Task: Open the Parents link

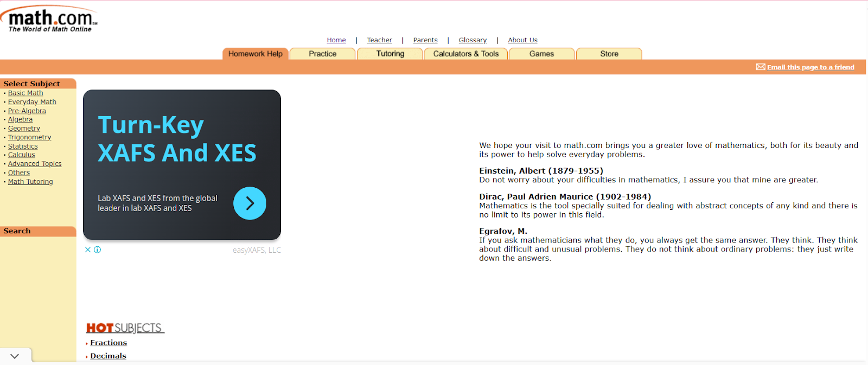Action: pyautogui.click(x=425, y=40)
